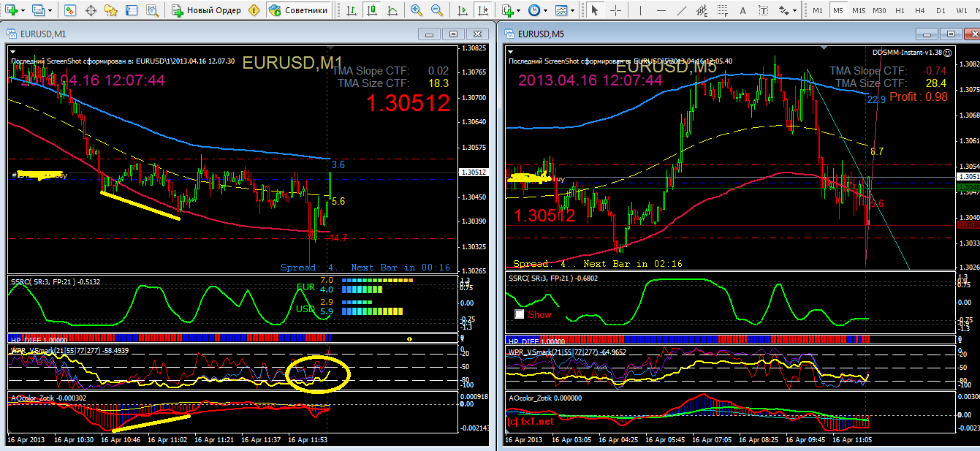Switch to W1 timeframe

tap(960, 10)
